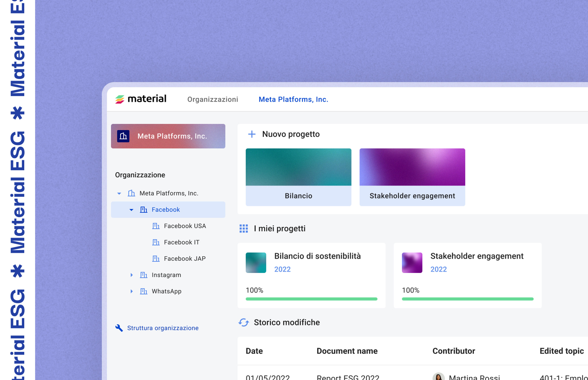Click Martina Rossi's avatar picture
588x380 pixels.
pyautogui.click(x=438, y=376)
